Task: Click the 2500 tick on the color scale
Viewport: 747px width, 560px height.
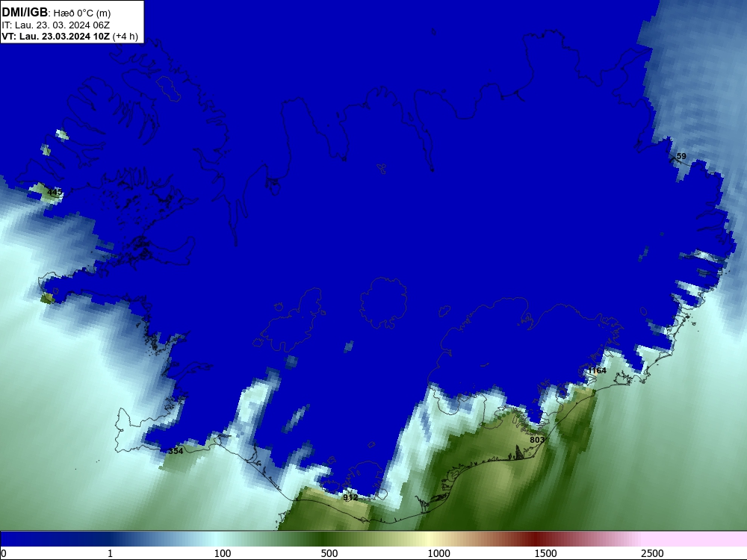Action: point(652,553)
